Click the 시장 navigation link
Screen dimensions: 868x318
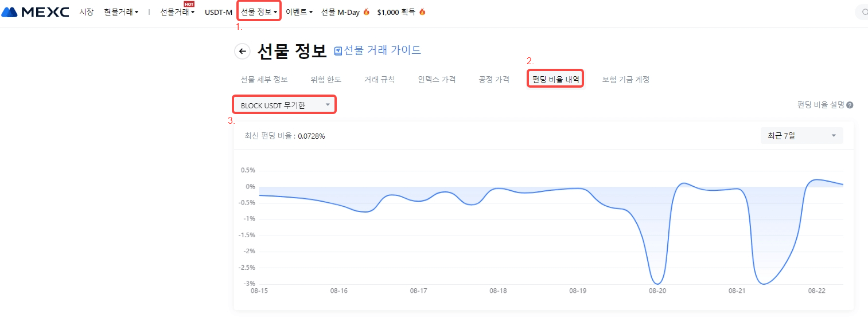pos(86,12)
